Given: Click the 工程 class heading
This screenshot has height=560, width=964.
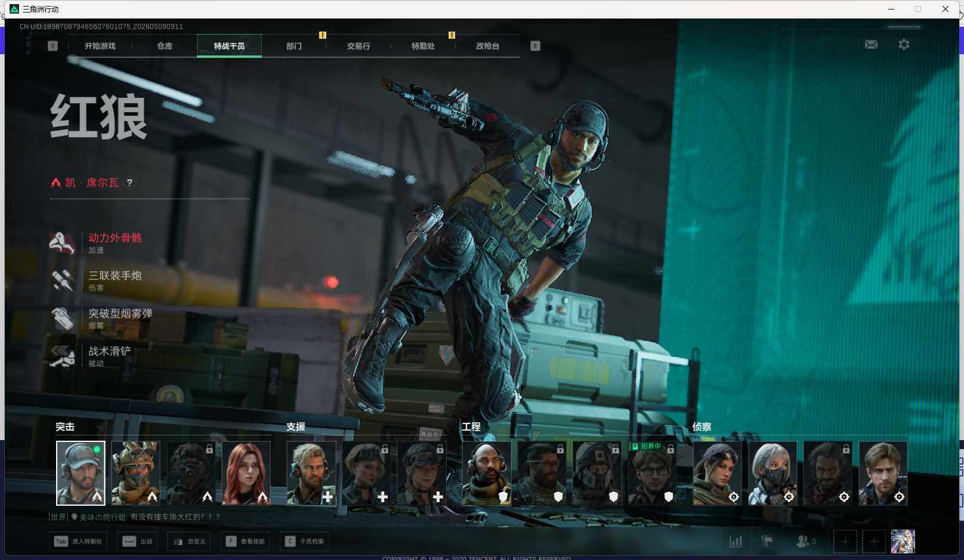Looking at the screenshot, I should [471, 427].
